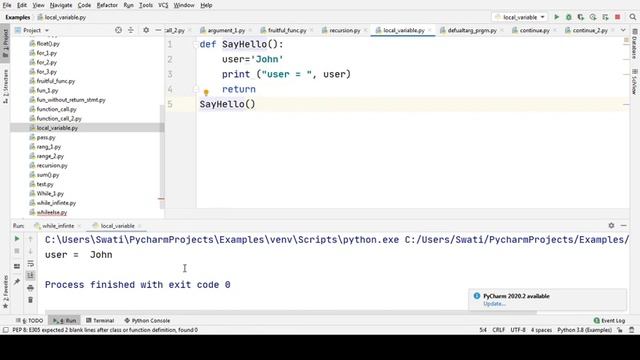Switch to argument_1.py editor tab

tap(226, 30)
